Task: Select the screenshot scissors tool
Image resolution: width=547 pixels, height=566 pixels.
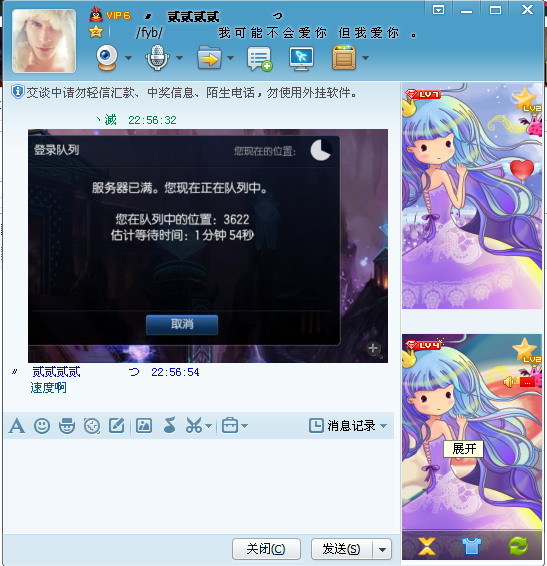Action: [194, 426]
